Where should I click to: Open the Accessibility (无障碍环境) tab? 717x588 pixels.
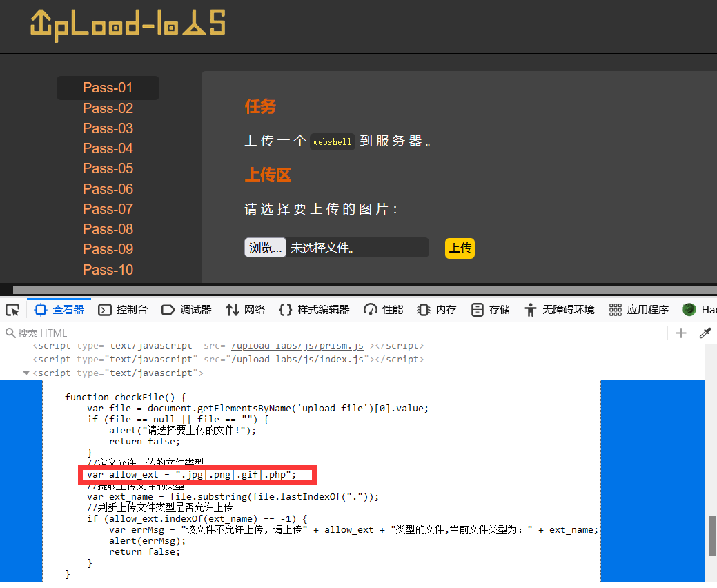click(560, 310)
